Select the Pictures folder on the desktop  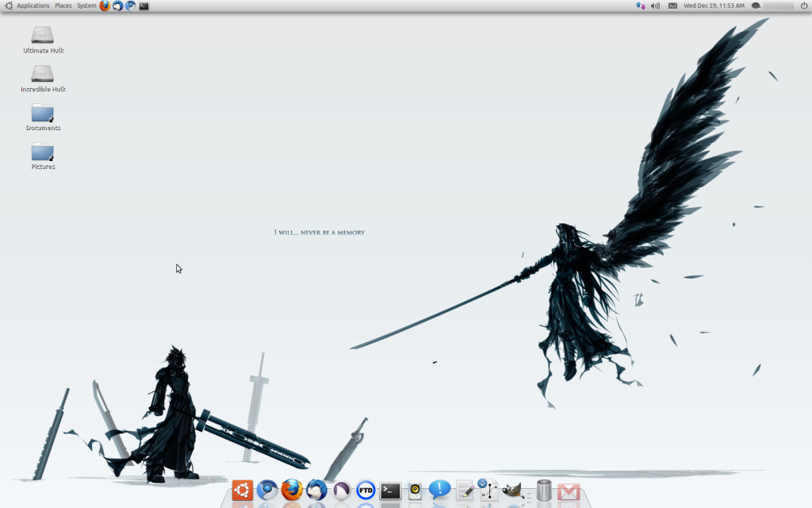coord(43,156)
